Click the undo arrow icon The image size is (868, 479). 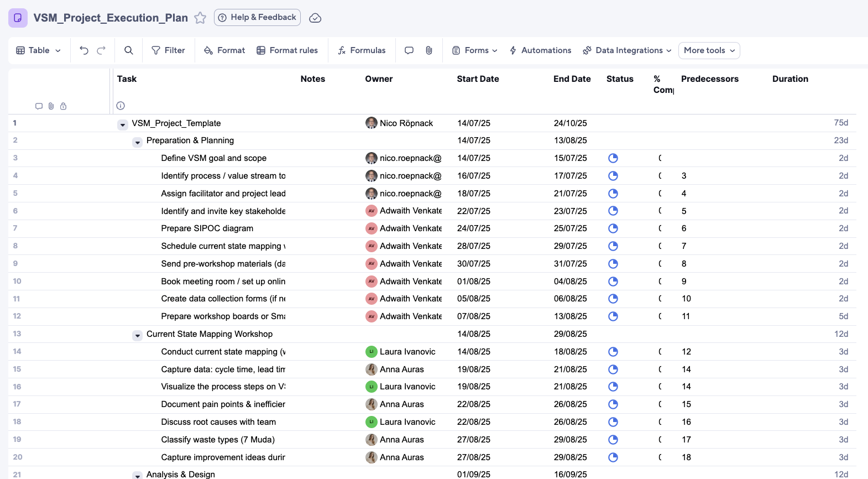[84, 50]
